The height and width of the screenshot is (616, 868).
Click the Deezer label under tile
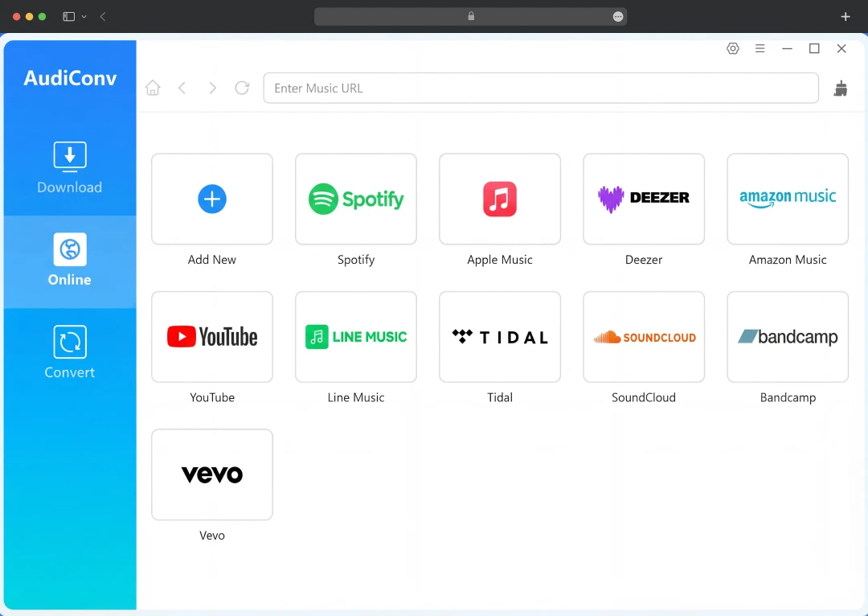(644, 260)
